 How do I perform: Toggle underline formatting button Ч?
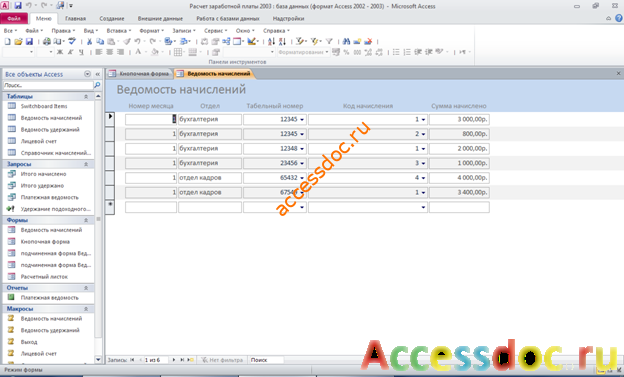coord(81,52)
